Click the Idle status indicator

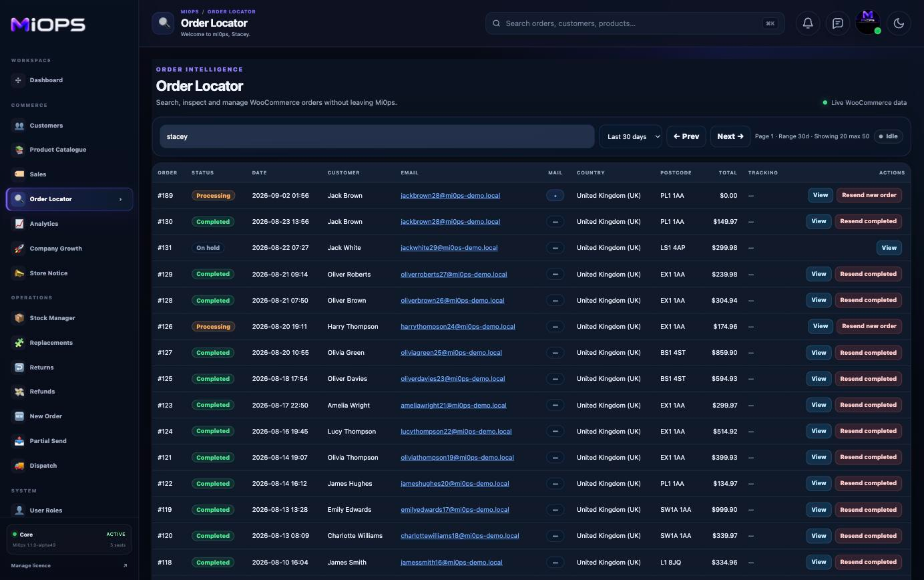889,136
